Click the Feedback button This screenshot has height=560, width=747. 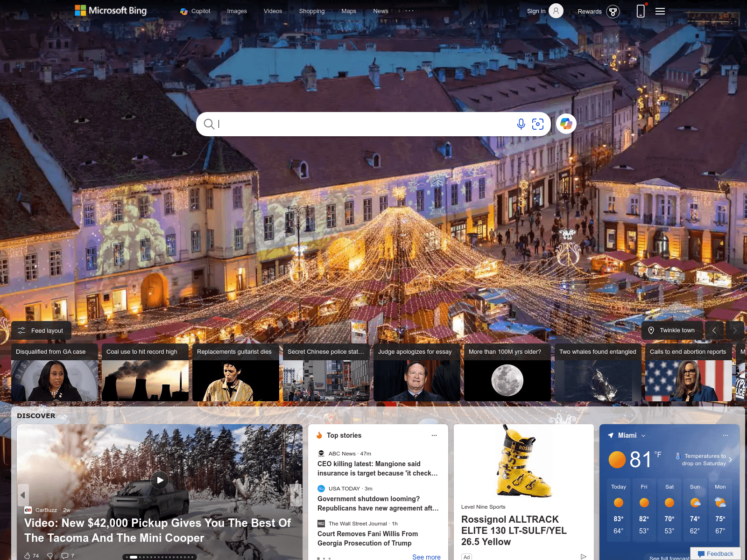point(715,553)
